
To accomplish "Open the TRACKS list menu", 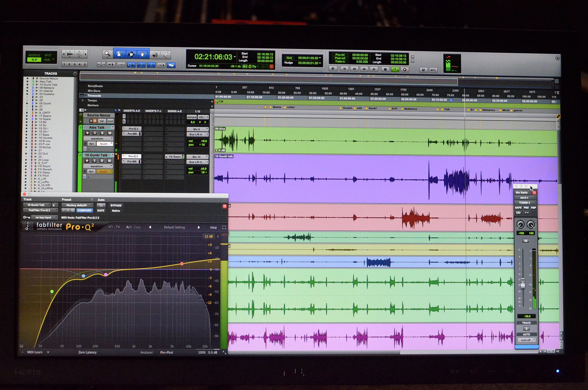I will pos(75,74).
